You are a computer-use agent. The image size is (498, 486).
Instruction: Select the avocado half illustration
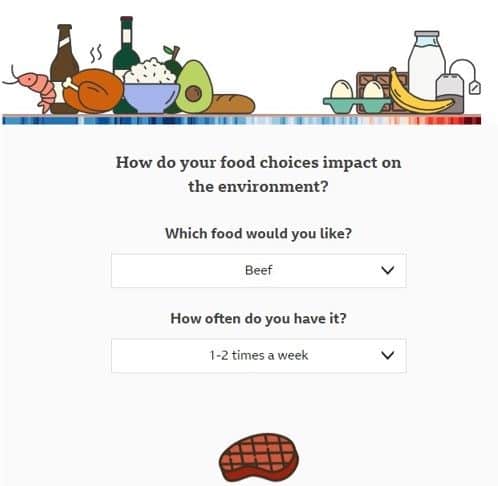[x=194, y=87]
